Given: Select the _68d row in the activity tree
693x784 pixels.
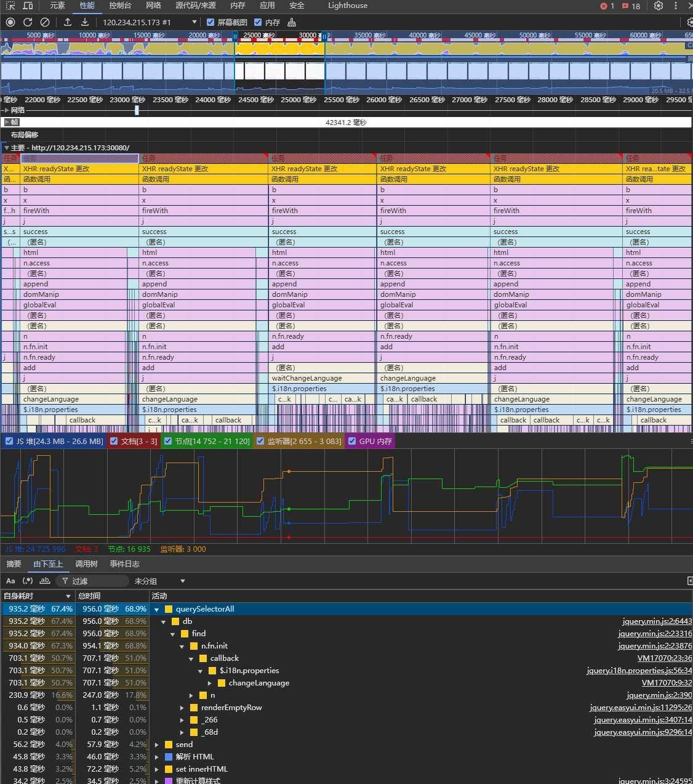Looking at the screenshot, I should point(346,732).
